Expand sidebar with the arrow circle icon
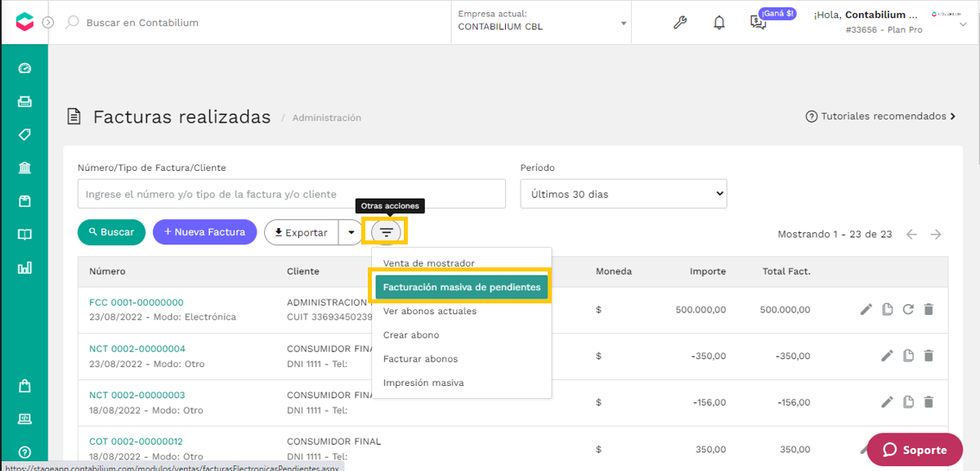Image resolution: width=980 pixels, height=471 pixels. (48, 23)
